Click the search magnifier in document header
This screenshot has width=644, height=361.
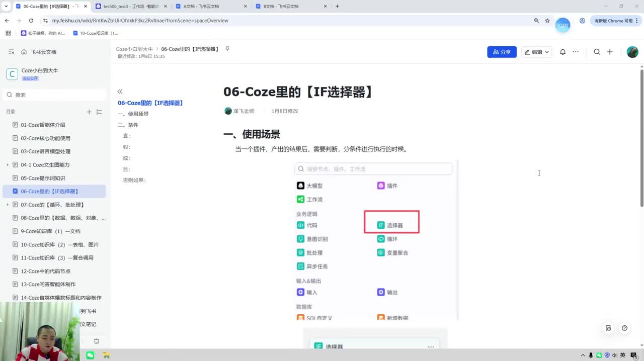click(597, 52)
